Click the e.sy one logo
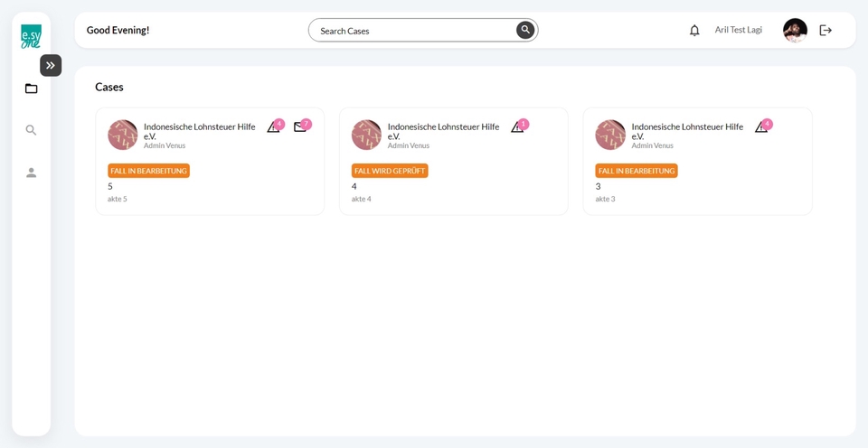The height and width of the screenshot is (448, 868). click(x=31, y=36)
